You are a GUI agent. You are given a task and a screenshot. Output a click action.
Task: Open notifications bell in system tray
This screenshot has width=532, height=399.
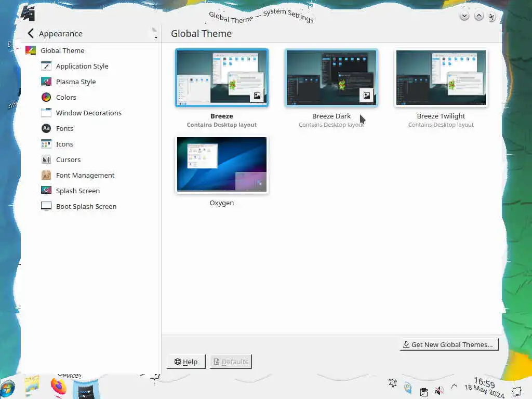[393, 383]
